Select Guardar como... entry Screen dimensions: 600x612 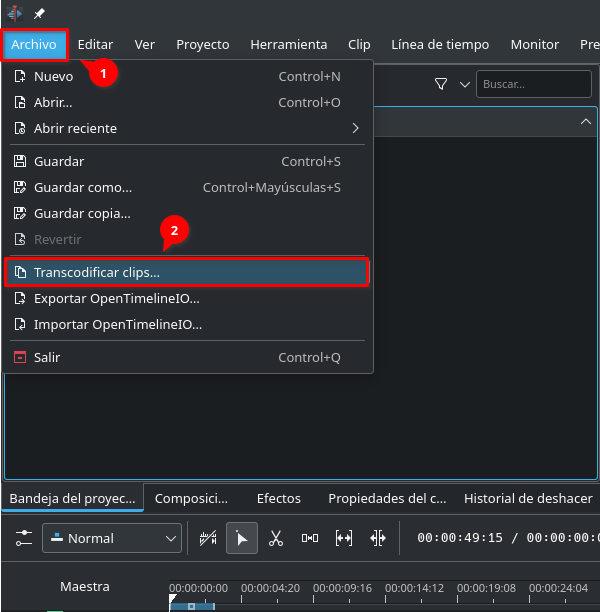click(x=187, y=187)
